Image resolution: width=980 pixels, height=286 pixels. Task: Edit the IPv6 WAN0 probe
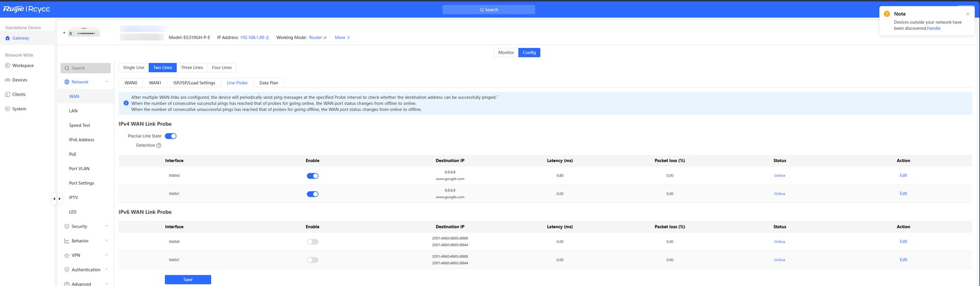[903, 241]
